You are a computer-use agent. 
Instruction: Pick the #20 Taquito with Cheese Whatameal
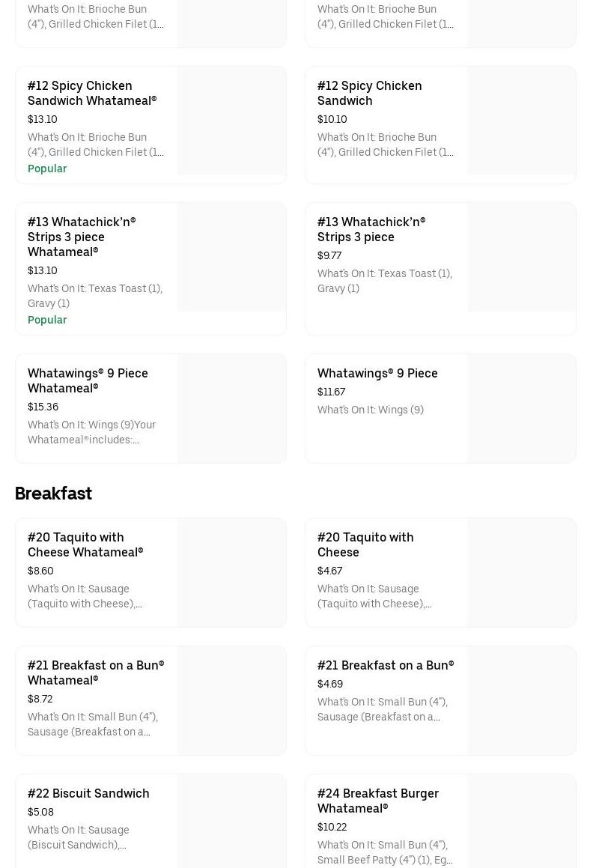point(85,544)
